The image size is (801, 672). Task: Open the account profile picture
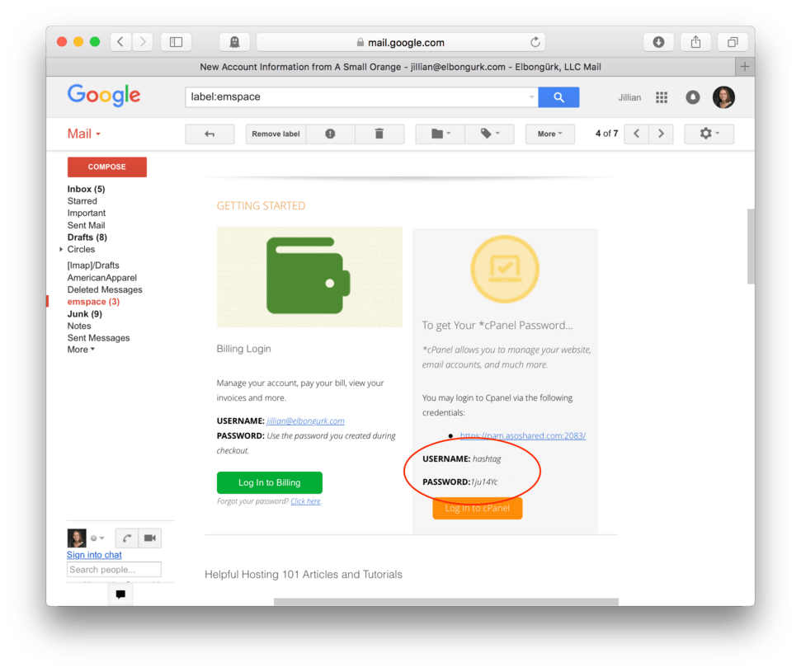coord(723,97)
